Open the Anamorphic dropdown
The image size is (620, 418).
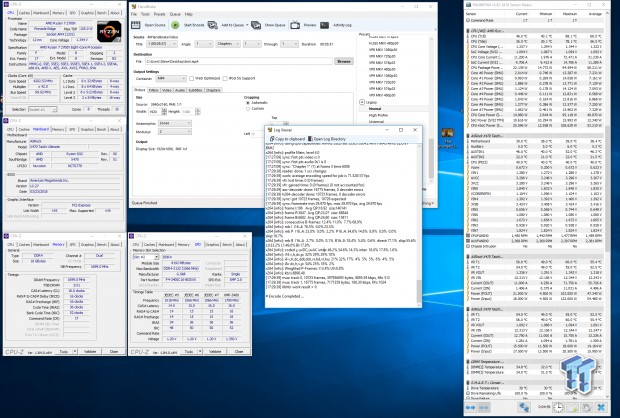(175, 123)
